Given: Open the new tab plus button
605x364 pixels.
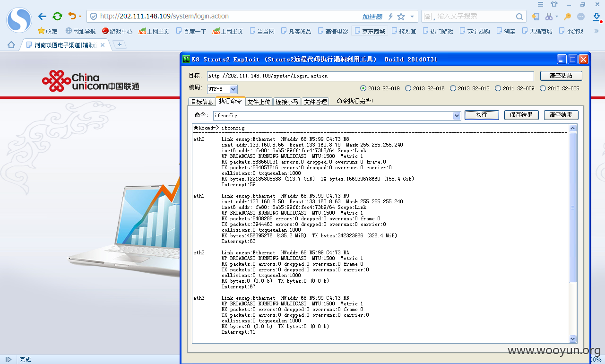Looking at the screenshot, I should click(120, 44).
